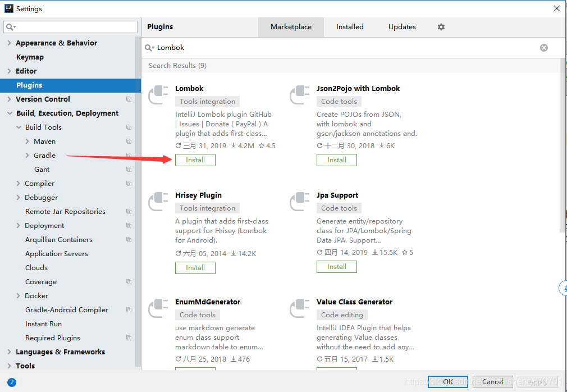Image resolution: width=567 pixels, height=392 pixels.
Task: Collapse Build, Execution, Deployment section
Action: pos(10,113)
